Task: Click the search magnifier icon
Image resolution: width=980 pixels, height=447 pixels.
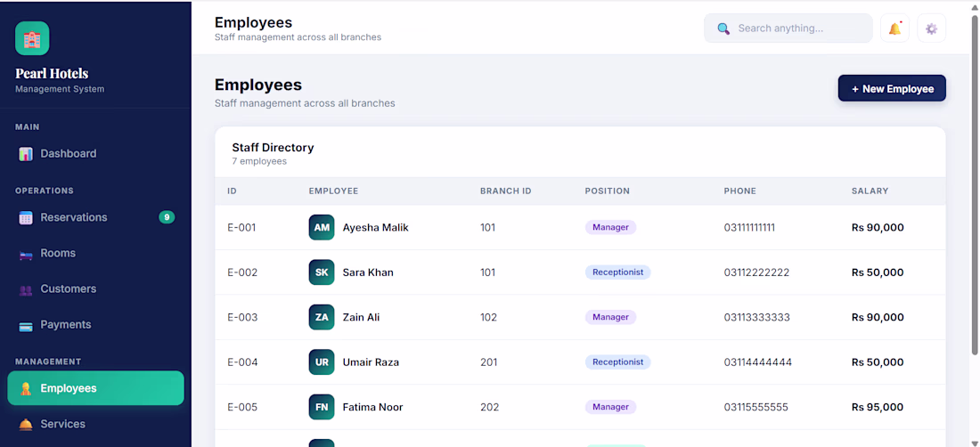Action: (723, 28)
